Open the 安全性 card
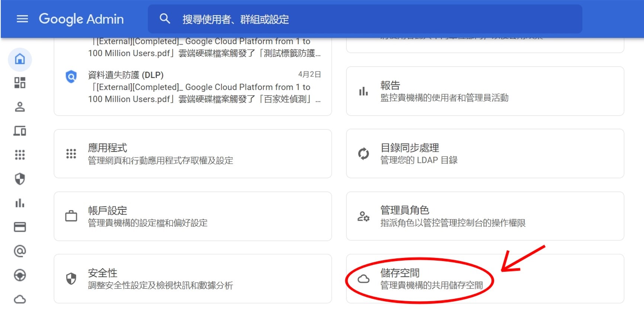This screenshot has height=316, width=644. pyautogui.click(x=193, y=278)
